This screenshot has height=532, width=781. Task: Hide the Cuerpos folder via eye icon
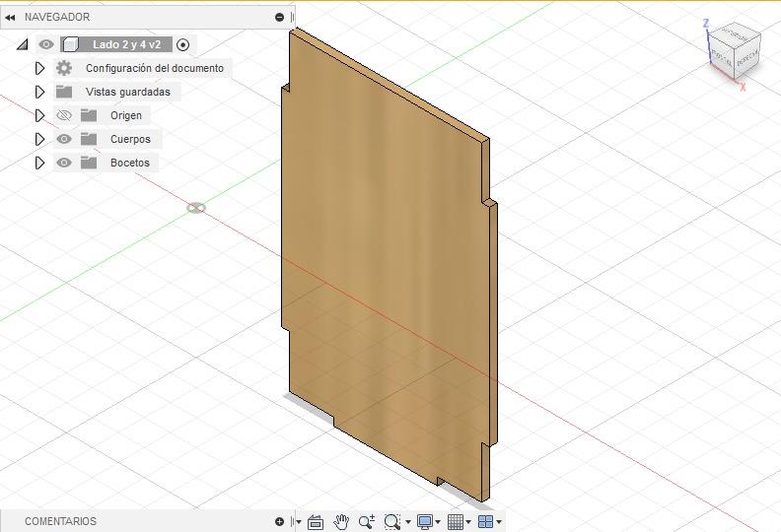[64, 139]
